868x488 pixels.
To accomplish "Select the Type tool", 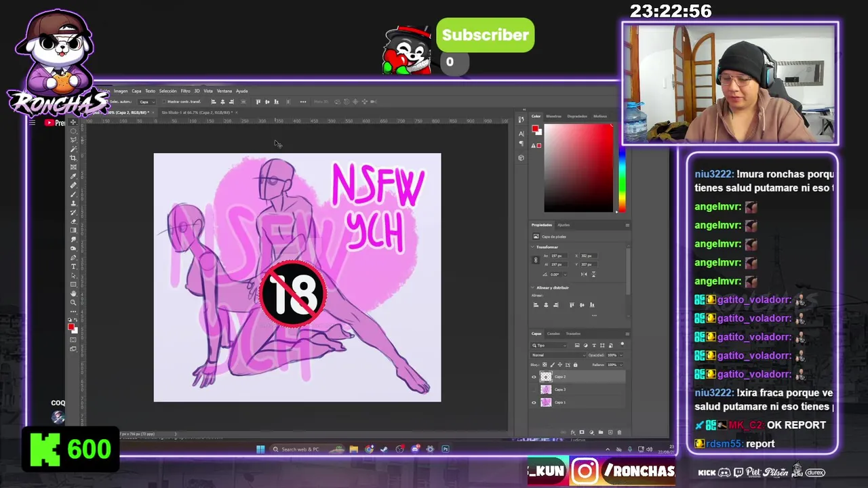I will point(73,266).
